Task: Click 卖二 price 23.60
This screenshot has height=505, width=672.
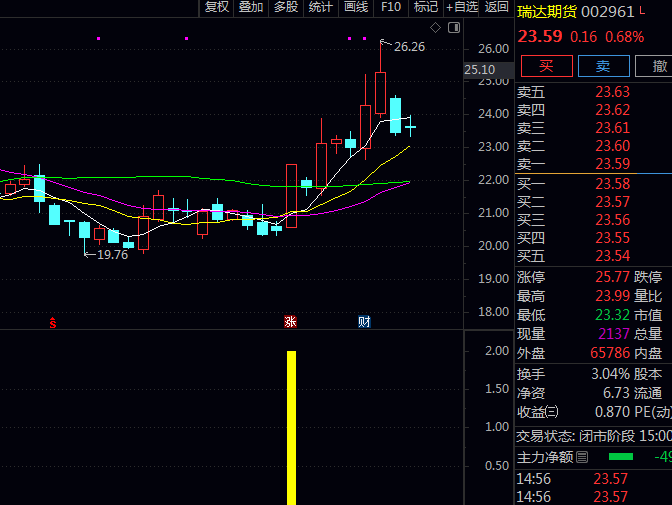Action: [x=612, y=146]
